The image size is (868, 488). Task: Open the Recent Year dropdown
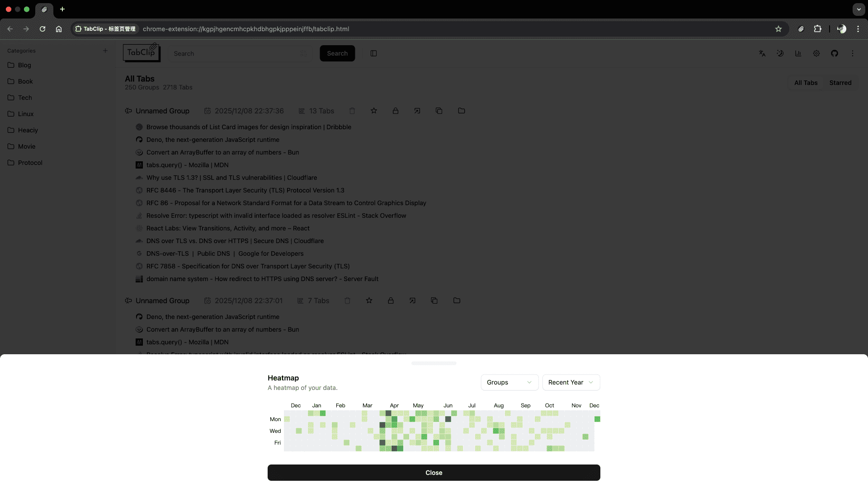(x=571, y=382)
